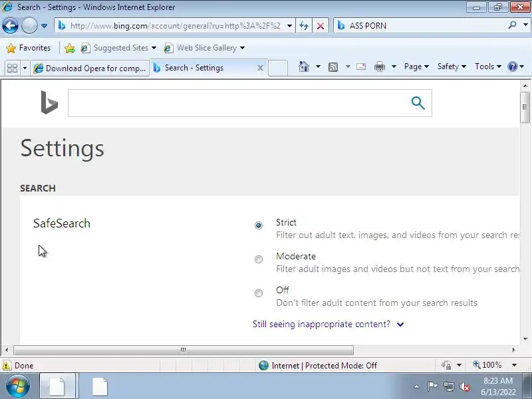Screen dimensions: 532x399
Task: Click the Add to Favorites Bar icon
Action: (70, 48)
